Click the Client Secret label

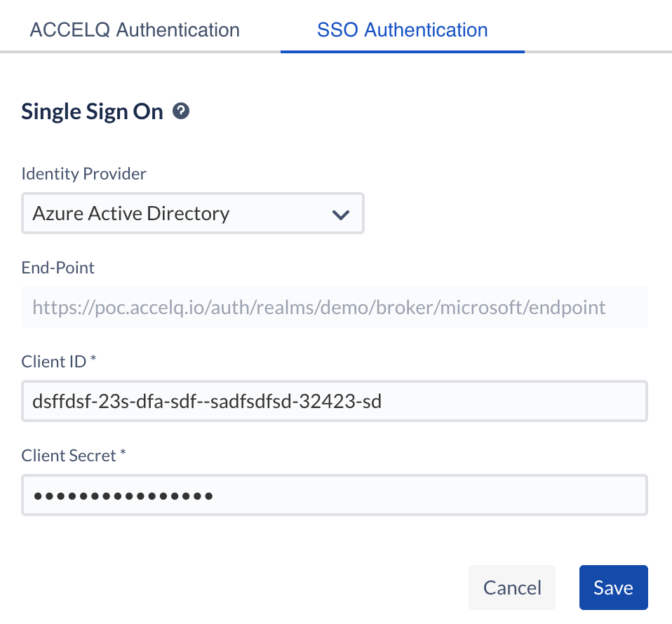(x=69, y=455)
